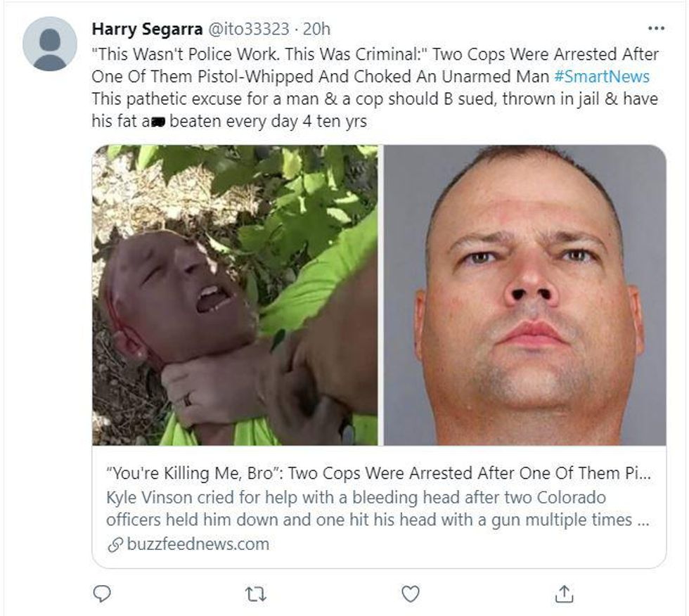689x616 pixels.
Task: Open the right mugshot photo in card
Action: point(524,295)
